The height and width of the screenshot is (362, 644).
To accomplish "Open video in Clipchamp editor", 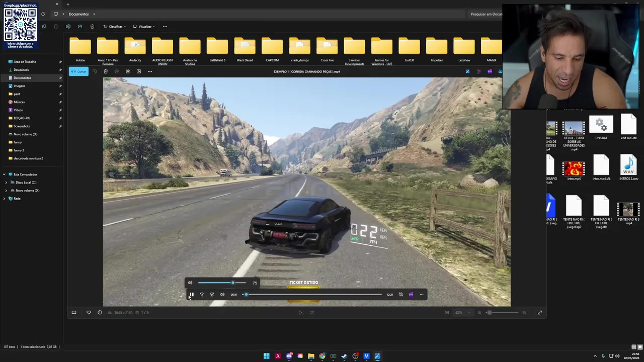I will (411, 295).
